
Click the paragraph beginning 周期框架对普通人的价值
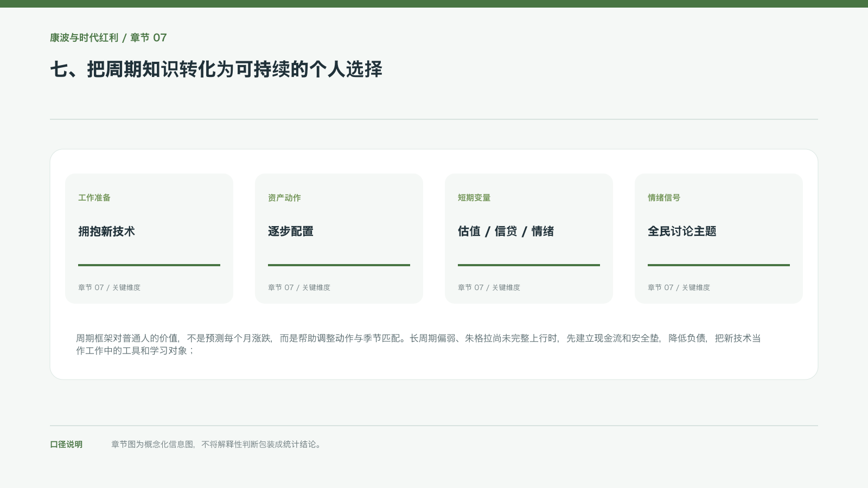tap(418, 344)
